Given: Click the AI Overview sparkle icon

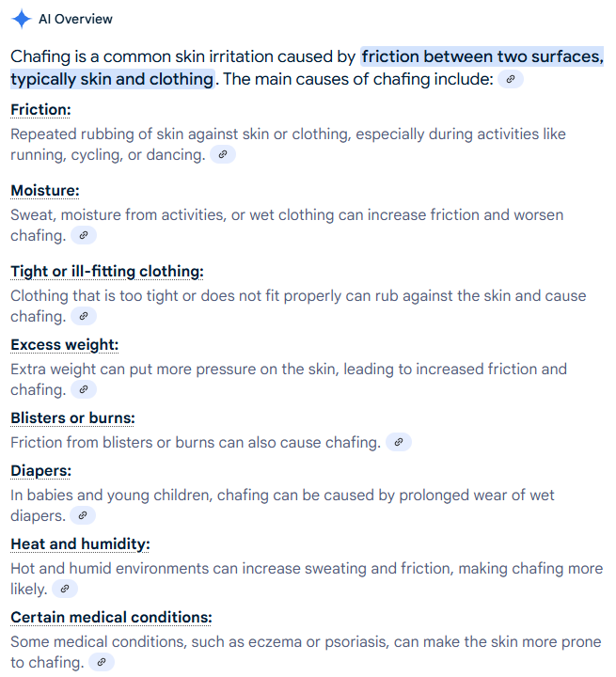Looking at the screenshot, I should pos(22,19).
